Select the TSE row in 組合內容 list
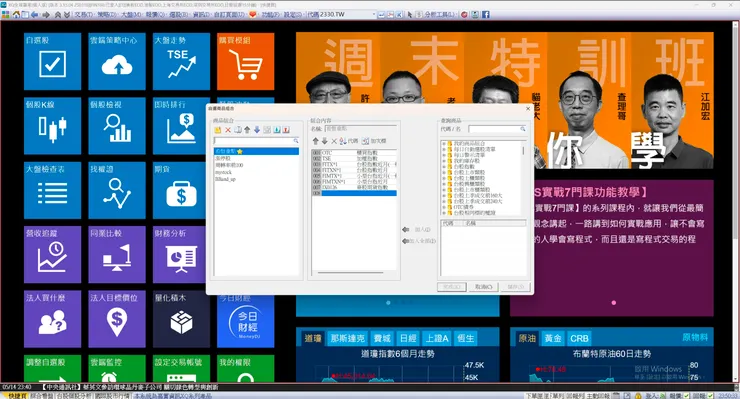Viewport: 740px width, 399px height. click(354, 159)
